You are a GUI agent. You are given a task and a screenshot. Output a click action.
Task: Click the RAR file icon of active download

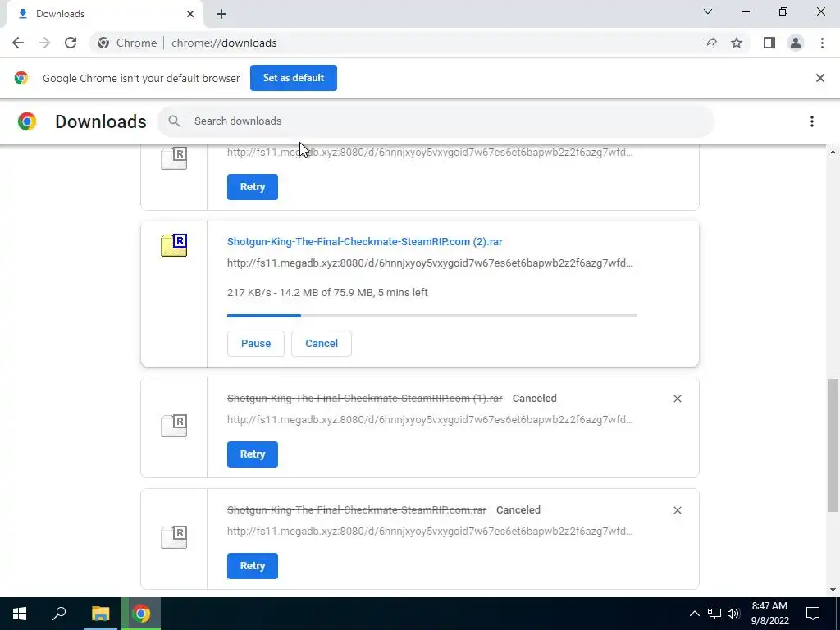(x=174, y=245)
